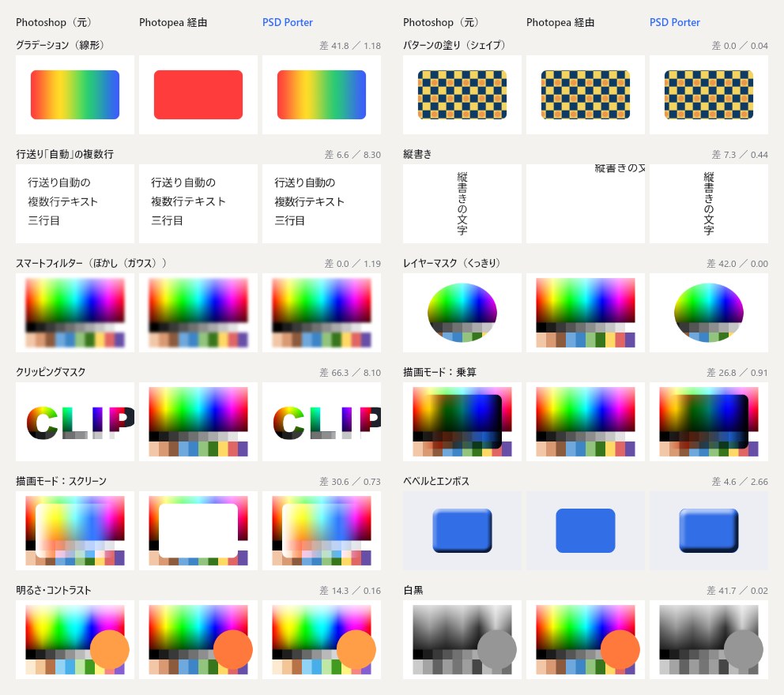Click the 差 30.6 / 0.73 value
The width and height of the screenshot is (784, 695).
pyautogui.click(x=350, y=481)
